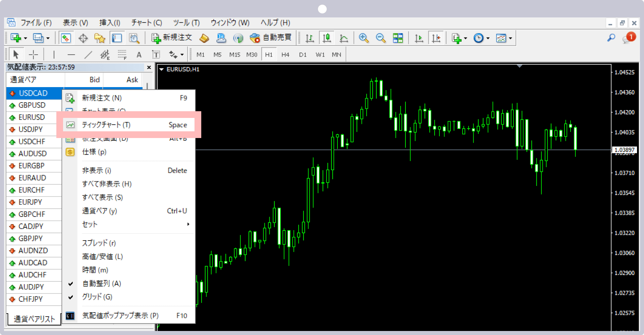The image size is (644, 335).
Task: Open the ツール (T) menu
Action: (186, 23)
